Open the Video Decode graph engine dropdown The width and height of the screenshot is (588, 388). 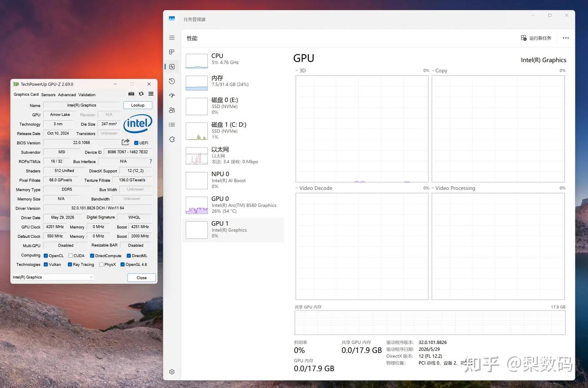pos(297,188)
